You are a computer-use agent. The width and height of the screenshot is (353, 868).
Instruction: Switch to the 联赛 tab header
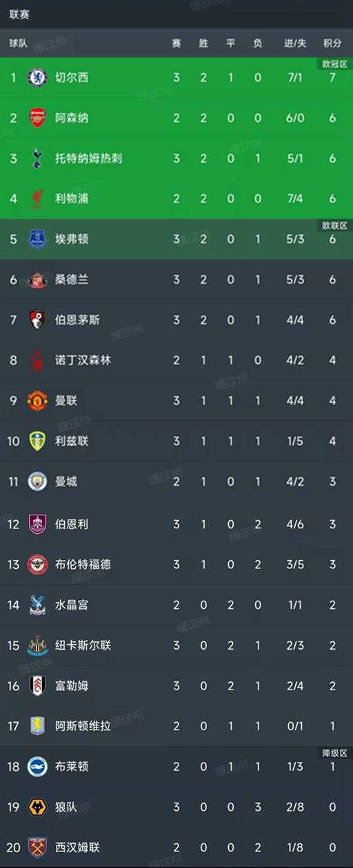(x=19, y=14)
